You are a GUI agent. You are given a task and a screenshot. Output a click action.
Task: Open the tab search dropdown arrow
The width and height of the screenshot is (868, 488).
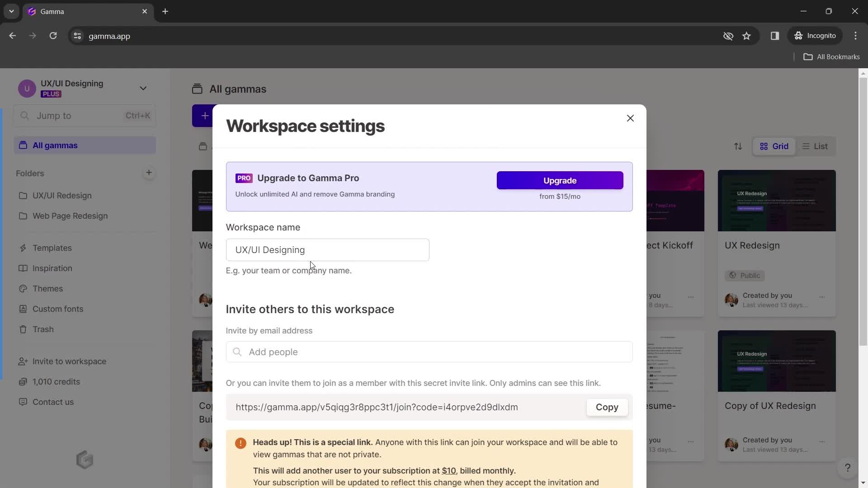tap(11, 11)
